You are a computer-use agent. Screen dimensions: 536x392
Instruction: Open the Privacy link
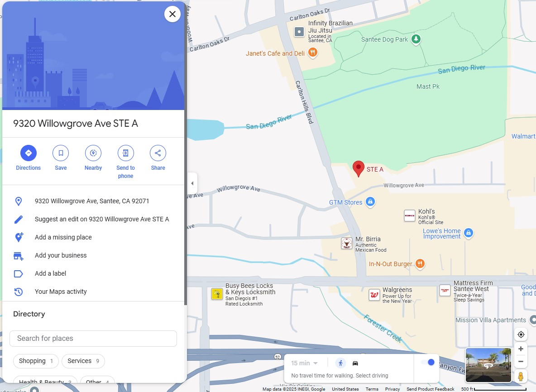point(392,389)
